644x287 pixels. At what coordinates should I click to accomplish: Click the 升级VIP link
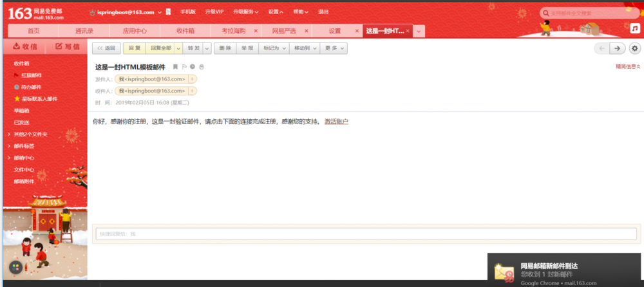[214, 12]
